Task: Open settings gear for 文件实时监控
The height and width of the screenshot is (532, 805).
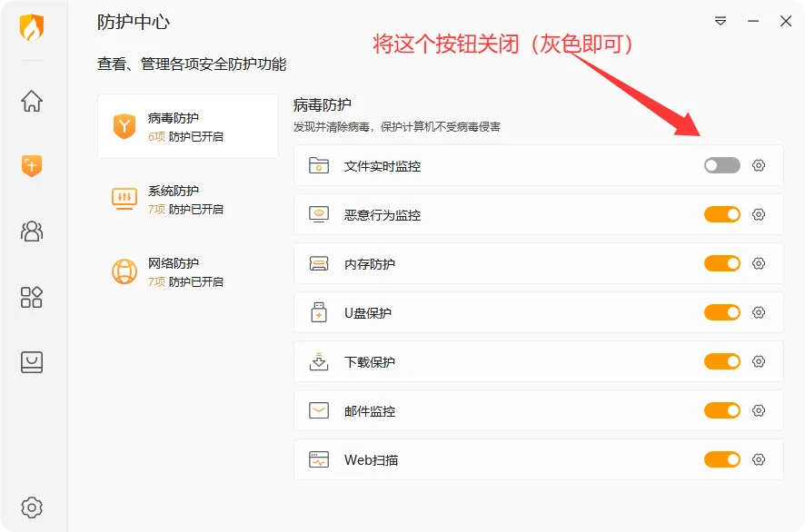Action: pyautogui.click(x=760, y=165)
